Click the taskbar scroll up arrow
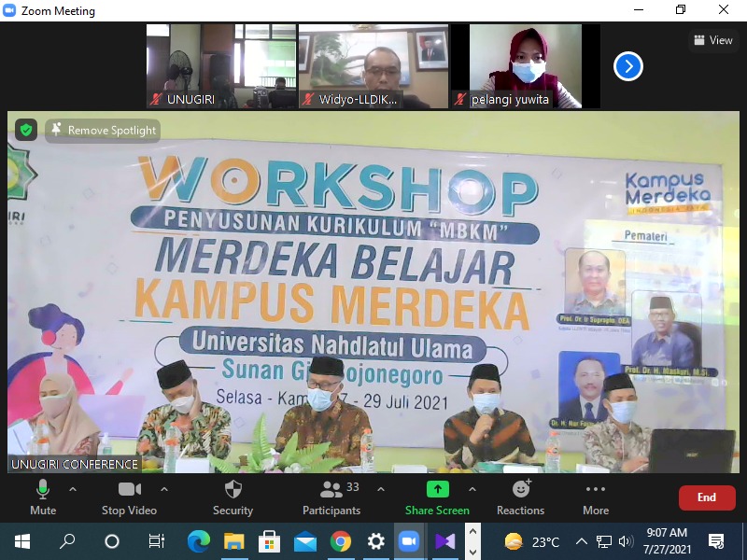This screenshot has width=747, height=560. click(472, 531)
